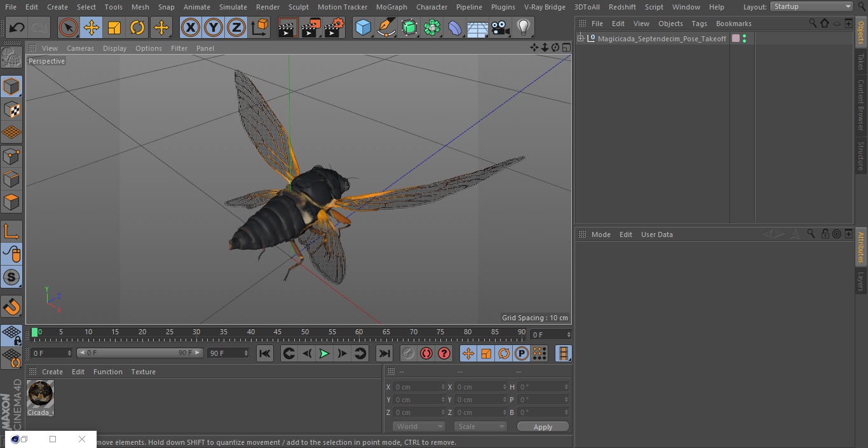Add a Light object
Screen dimensions: 868x448
coord(524,27)
